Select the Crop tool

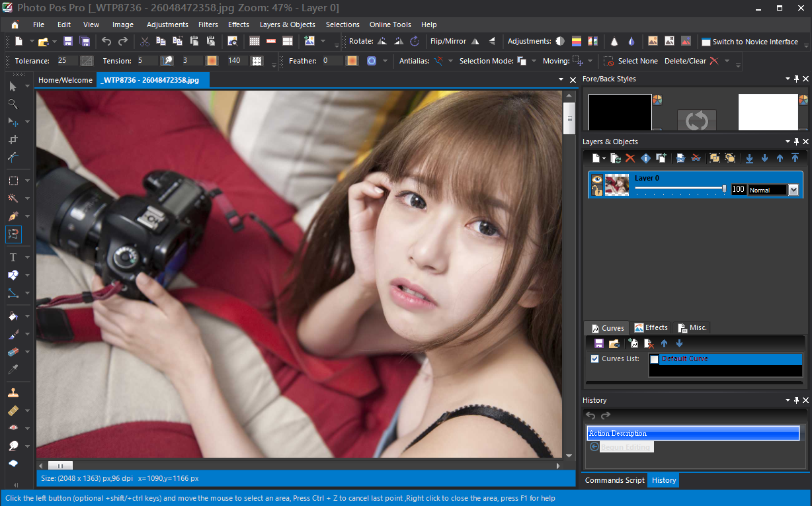tap(13, 140)
